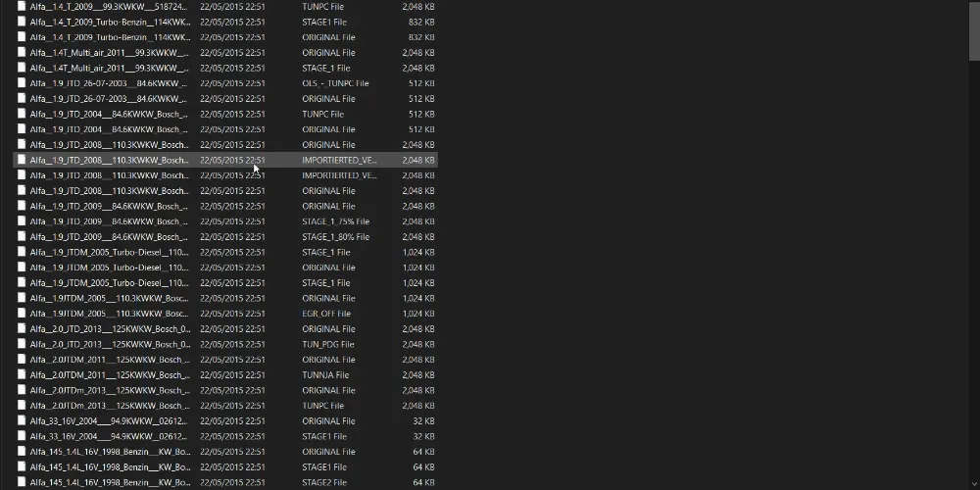Click the date cell of the EGR_OFF file
Image resolution: width=980 pixels, height=490 pixels.
pyautogui.click(x=232, y=314)
